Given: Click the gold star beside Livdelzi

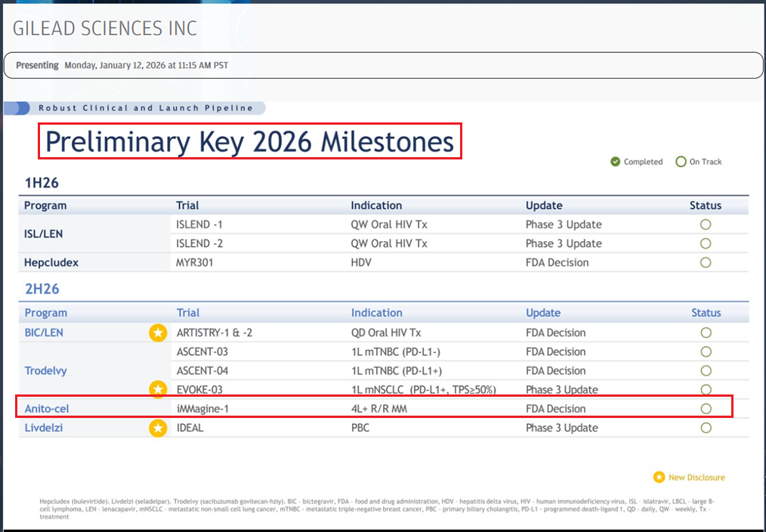Looking at the screenshot, I should [x=157, y=428].
